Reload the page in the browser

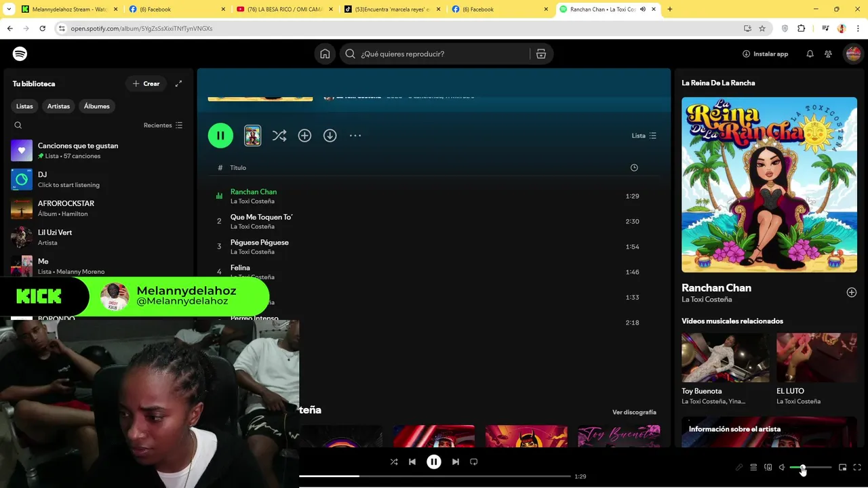(x=42, y=28)
